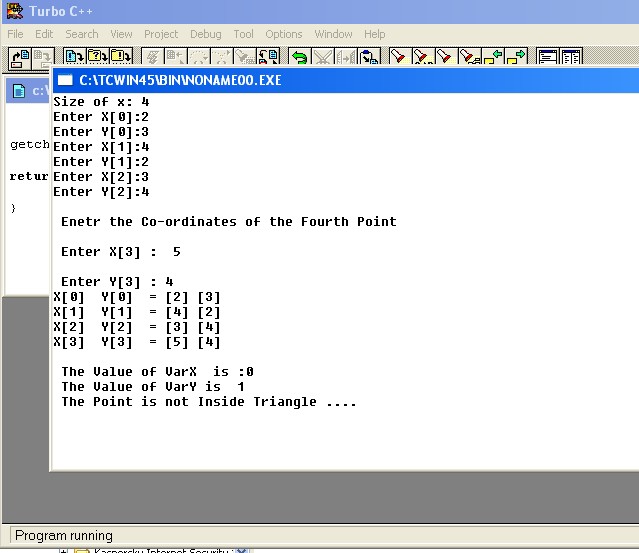Click the question-mark document toolbar icon
639x553 pixels.
[x=95, y=58]
